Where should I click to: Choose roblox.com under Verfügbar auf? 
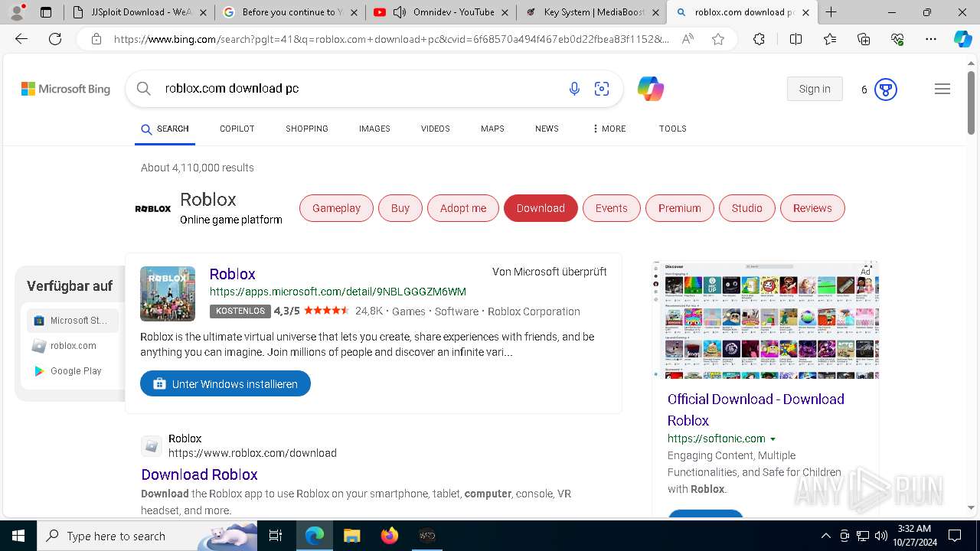pyautogui.click(x=73, y=346)
